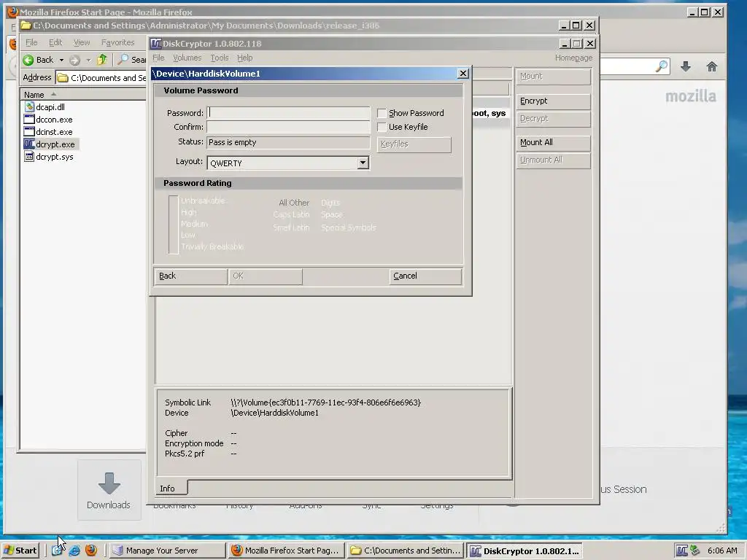Screen dimensions: 747x560
Task: Click the Back button in the password dialog
Action: (x=190, y=276)
